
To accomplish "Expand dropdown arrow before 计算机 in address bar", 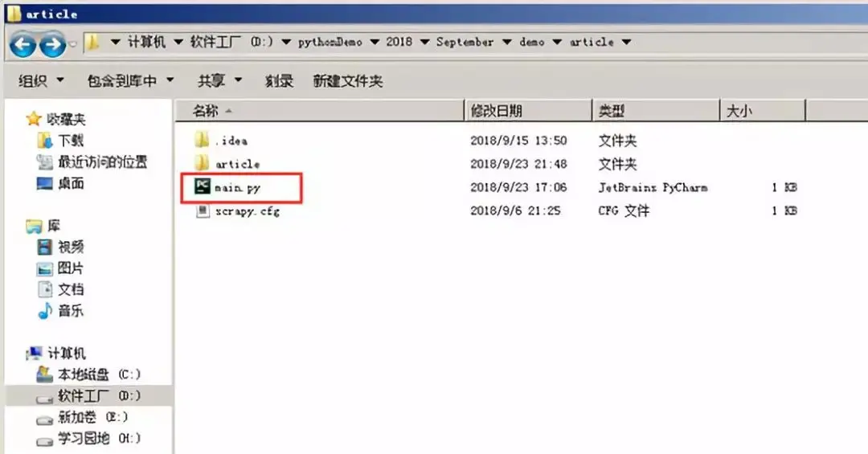I will tap(115, 42).
